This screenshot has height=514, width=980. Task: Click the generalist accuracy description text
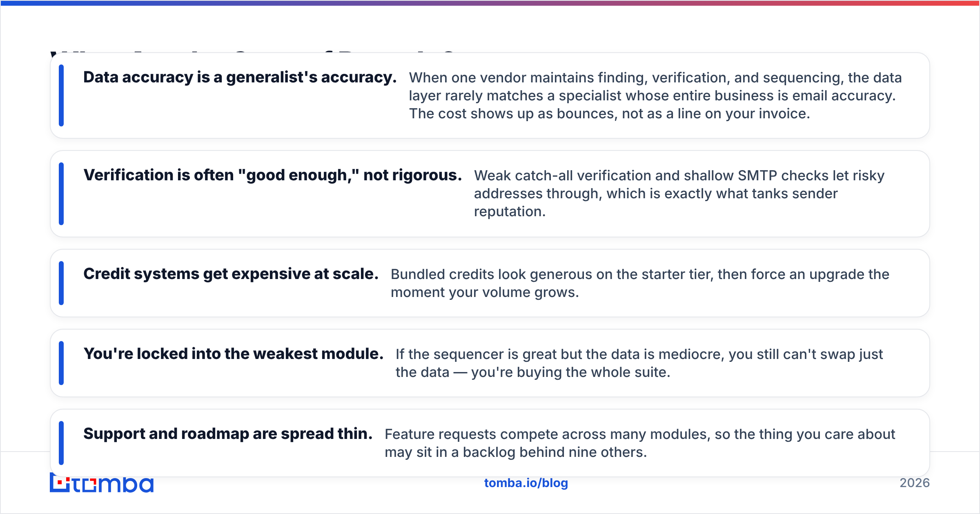pyautogui.click(x=655, y=95)
